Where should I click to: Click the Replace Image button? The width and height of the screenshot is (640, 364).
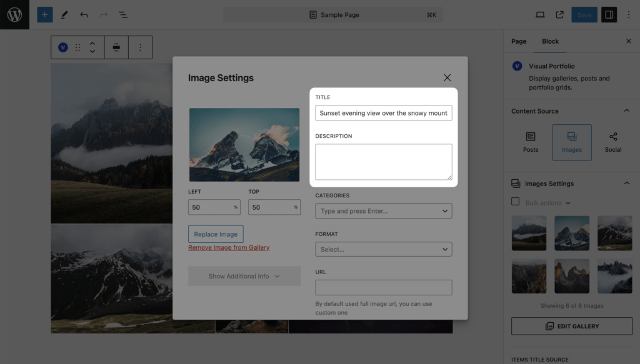[216, 234]
